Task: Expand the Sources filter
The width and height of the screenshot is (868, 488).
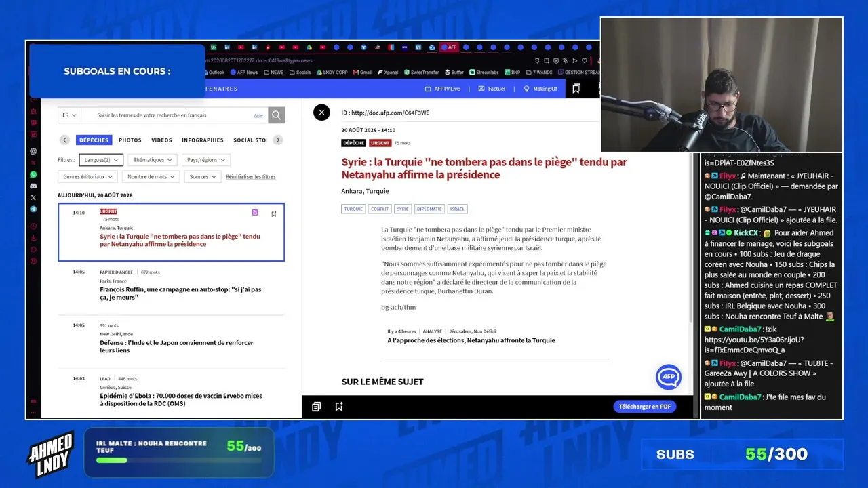Action: [203, 177]
